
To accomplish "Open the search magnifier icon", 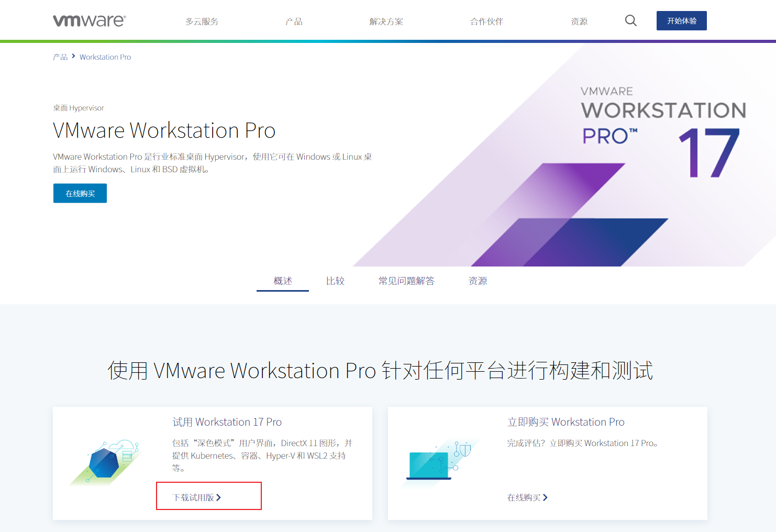I will 631,20.
